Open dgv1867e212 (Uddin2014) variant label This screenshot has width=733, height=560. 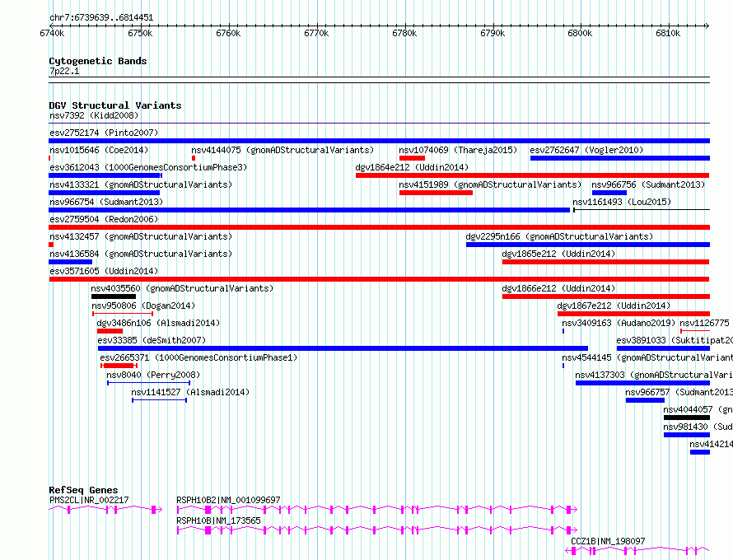point(614,306)
